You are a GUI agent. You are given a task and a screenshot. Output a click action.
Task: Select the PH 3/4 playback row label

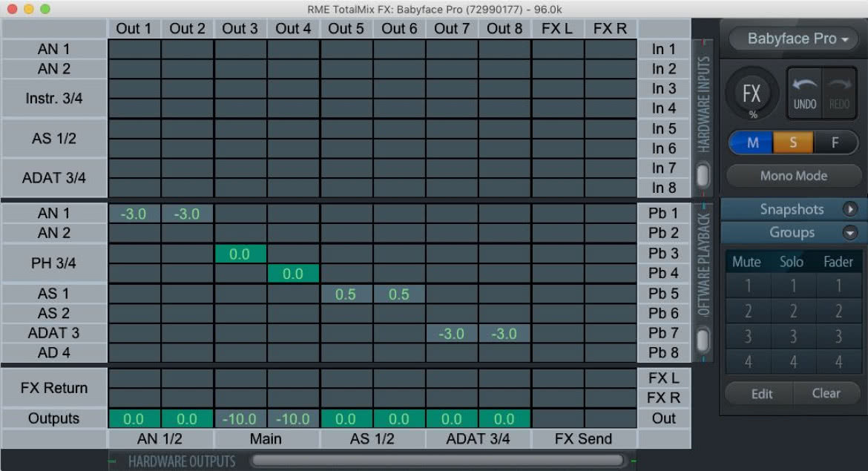53,263
